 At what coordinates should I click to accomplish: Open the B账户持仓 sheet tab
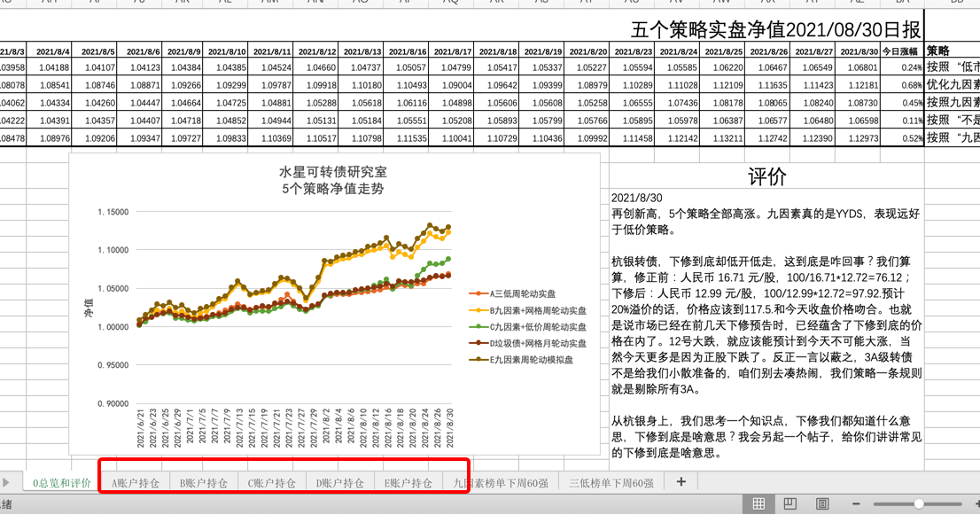[x=203, y=483]
